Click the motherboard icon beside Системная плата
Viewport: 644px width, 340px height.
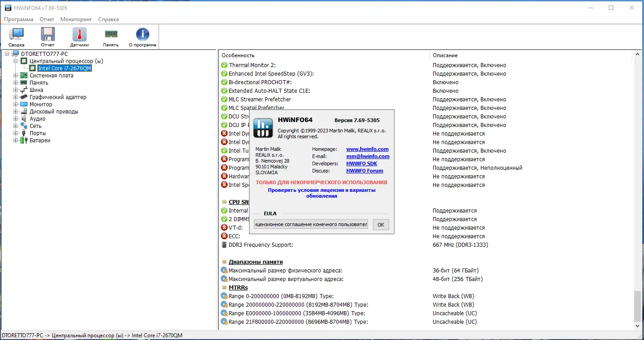point(24,76)
